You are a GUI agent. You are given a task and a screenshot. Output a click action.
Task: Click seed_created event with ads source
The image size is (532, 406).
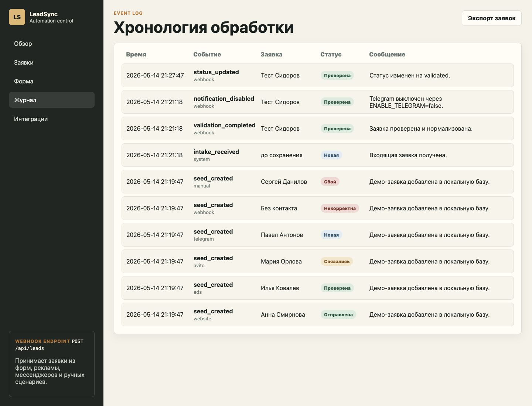coord(213,285)
